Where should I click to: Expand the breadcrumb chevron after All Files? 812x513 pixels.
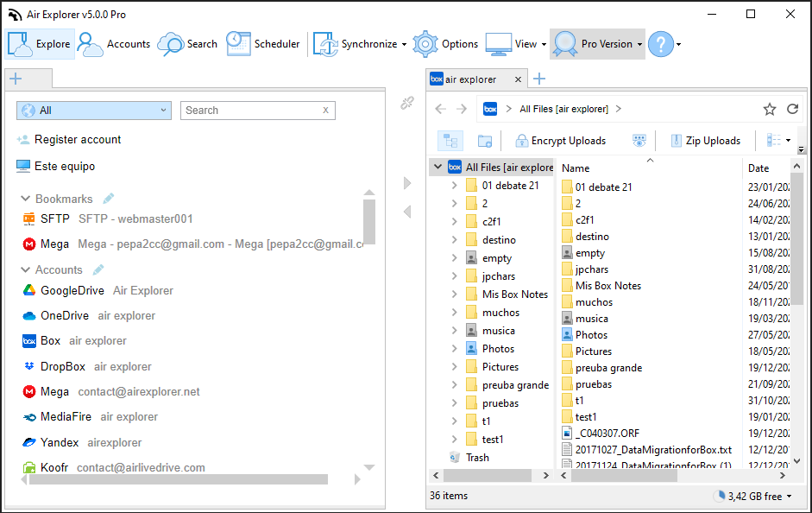pyautogui.click(x=619, y=109)
